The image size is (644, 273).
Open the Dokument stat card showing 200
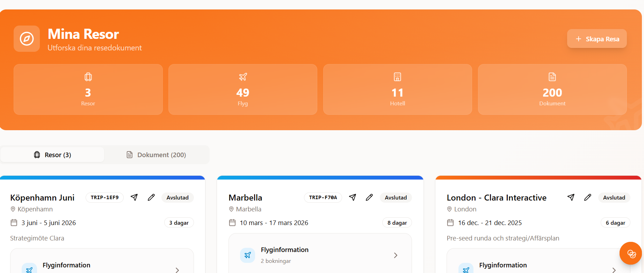[x=552, y=89]
